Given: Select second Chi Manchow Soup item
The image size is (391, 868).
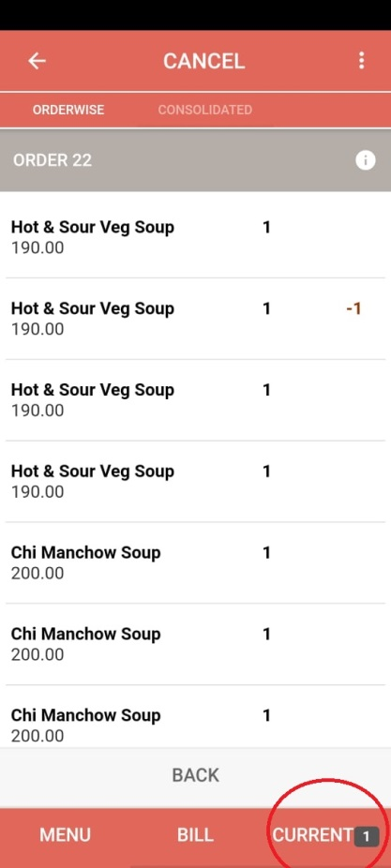Looking at the screenshot, I should (x=195, y=644).
